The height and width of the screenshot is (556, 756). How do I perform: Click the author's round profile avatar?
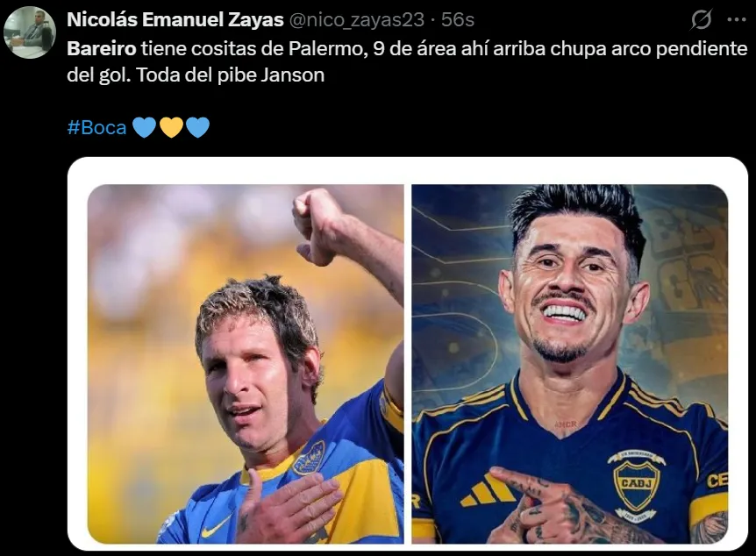30,32
